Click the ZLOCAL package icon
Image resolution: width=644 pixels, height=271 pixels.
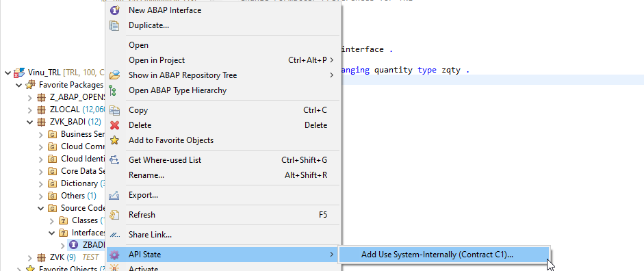[41, 110]
